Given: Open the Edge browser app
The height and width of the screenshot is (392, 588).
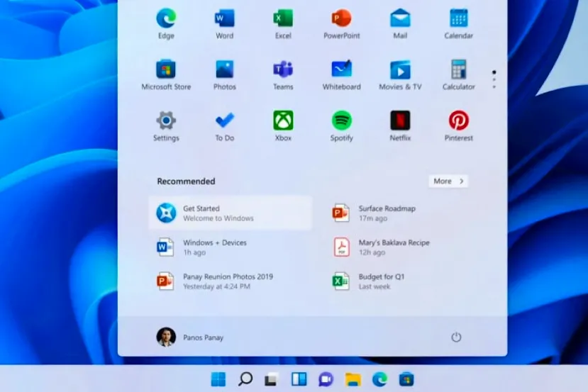Looking at the screenshot, I should pos(166,24).
